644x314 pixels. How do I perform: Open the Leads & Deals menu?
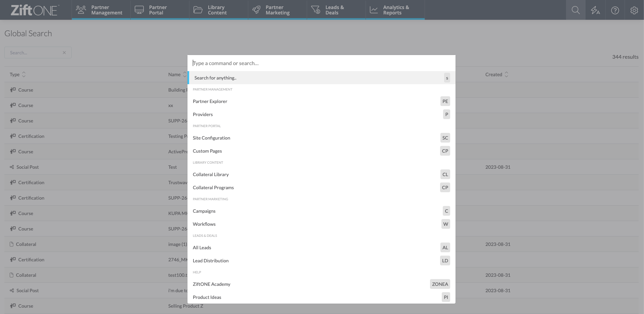[336, 10]
